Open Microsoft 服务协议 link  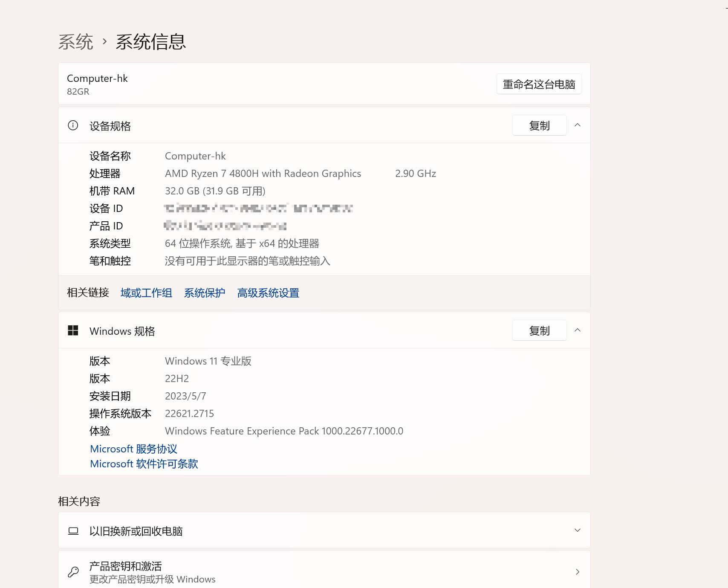(133, 449)
